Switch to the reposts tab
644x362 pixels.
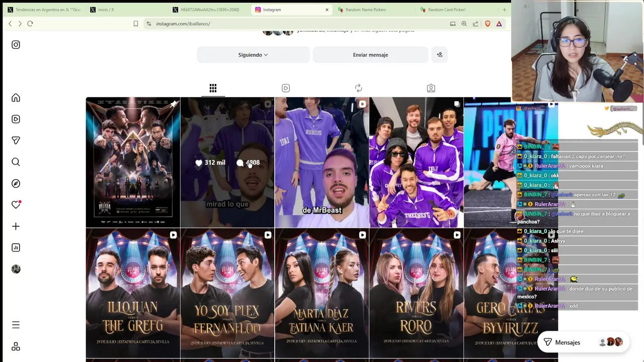[x=358, y=88]
